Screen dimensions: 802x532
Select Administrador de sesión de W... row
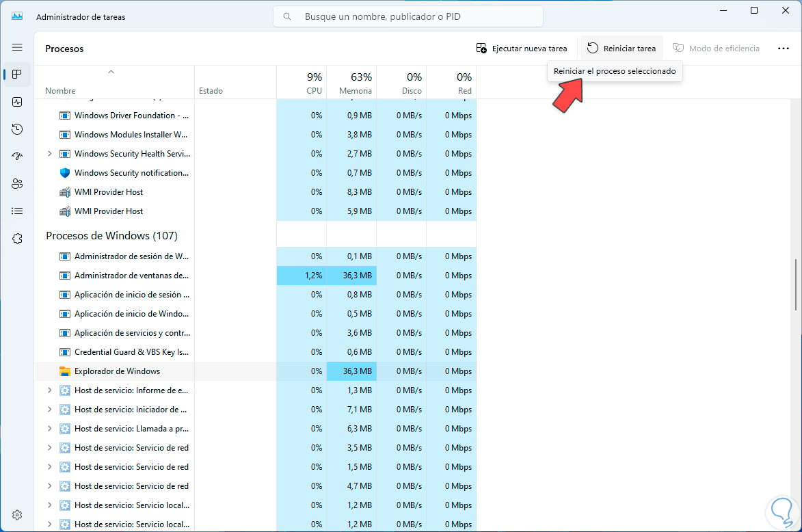(255, 256)
